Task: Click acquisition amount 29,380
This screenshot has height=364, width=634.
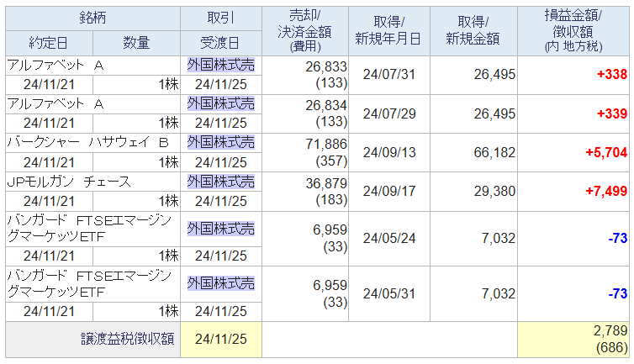Action: click(494, 192)
